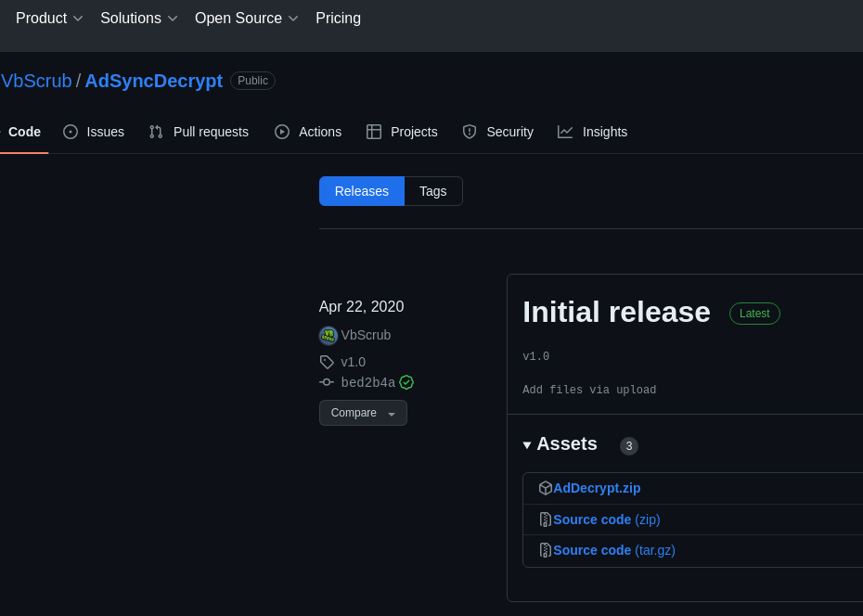Open the Pull requests tab

click(199, 132)
